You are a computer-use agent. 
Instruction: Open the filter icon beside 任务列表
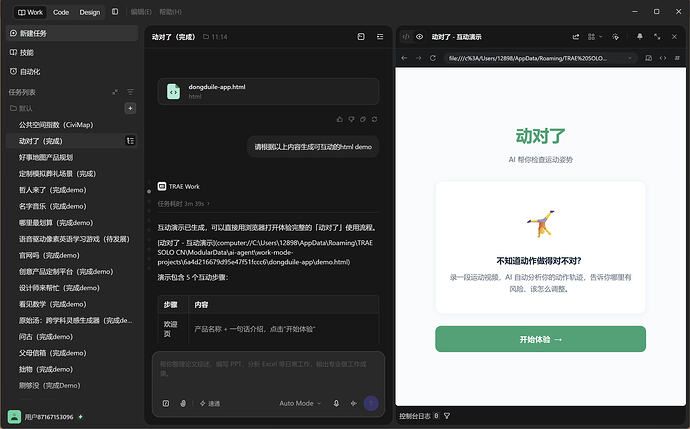(130, 92)
